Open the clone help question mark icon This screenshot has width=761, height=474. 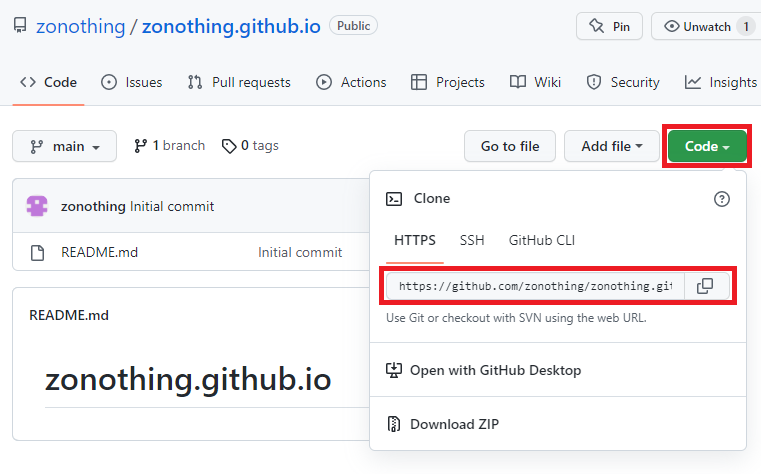click(722, 199)
